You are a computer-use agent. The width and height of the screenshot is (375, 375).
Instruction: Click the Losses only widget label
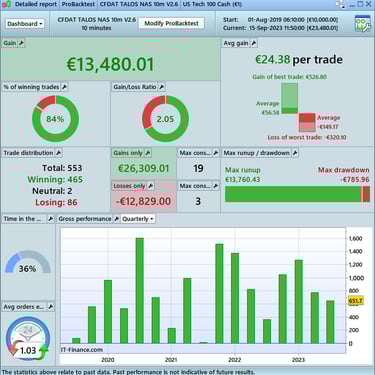129,186
